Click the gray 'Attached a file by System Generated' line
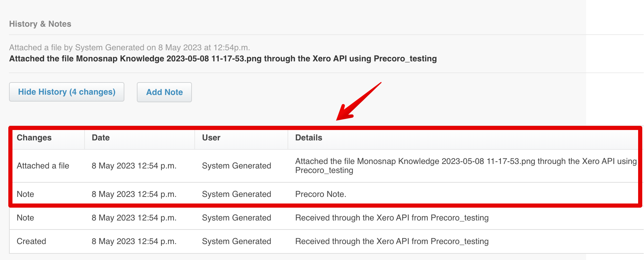 [x=130, y=47]
